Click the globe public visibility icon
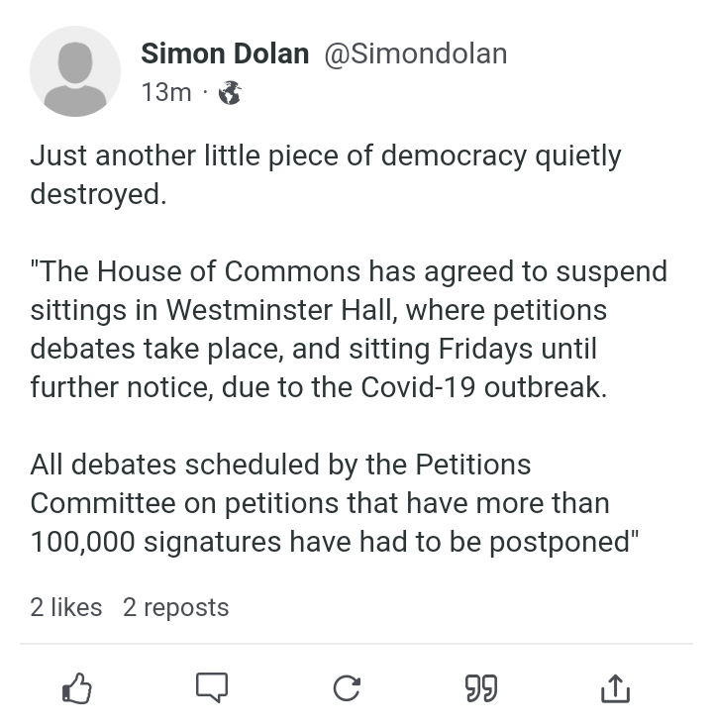The image size is (713, 728). point(230,92)
